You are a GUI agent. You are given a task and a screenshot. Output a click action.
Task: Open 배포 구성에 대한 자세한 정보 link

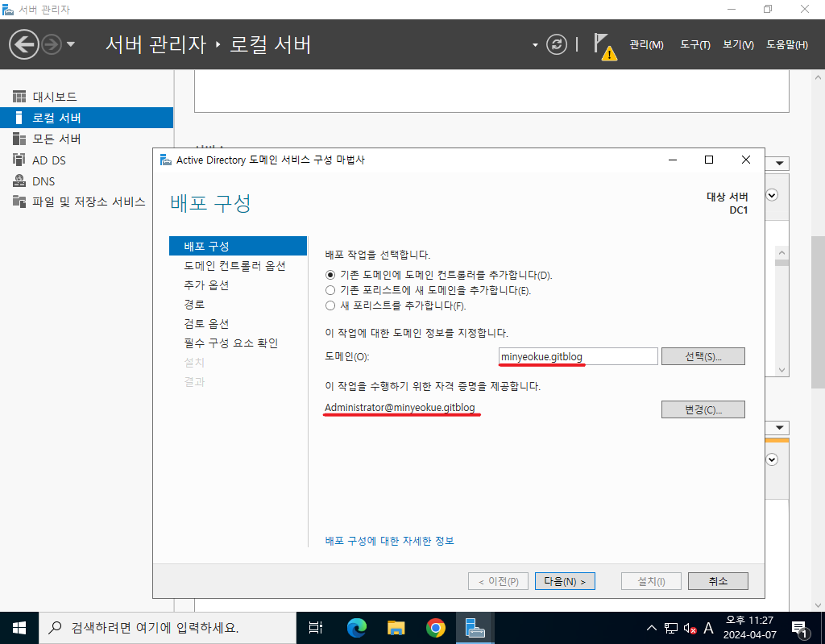[x=389, y=541]
